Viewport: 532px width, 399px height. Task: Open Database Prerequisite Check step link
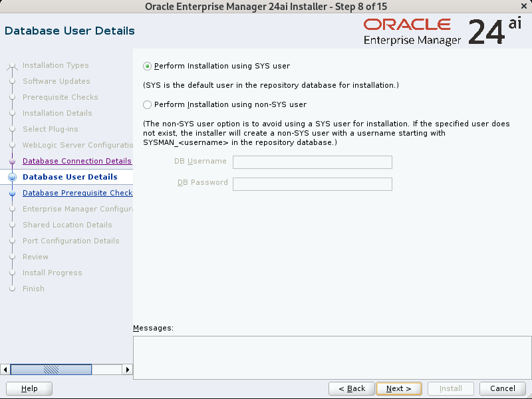coord(78,193)
